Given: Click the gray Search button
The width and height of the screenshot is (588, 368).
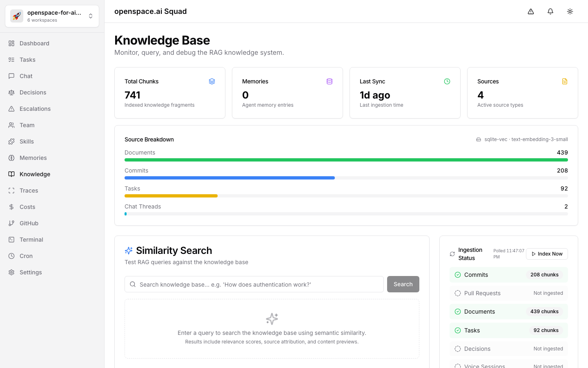Looking at the screenshot, I should pyautogui.click(x=403, y=284).
